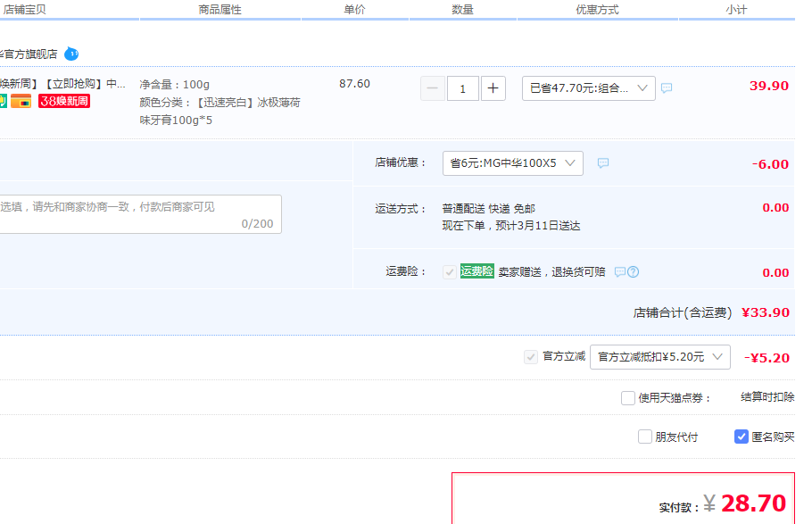Click the 净含量：100g attribute text
Viewport: 812px width, 524px height.
(175, 85)
